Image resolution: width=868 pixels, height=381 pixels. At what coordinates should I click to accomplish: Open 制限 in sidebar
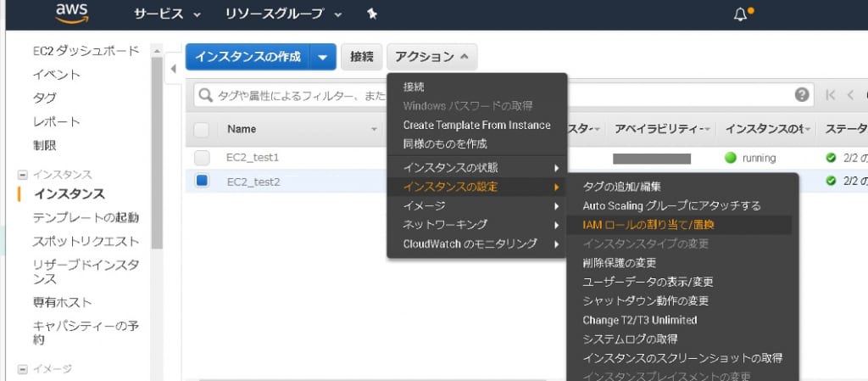44,146
